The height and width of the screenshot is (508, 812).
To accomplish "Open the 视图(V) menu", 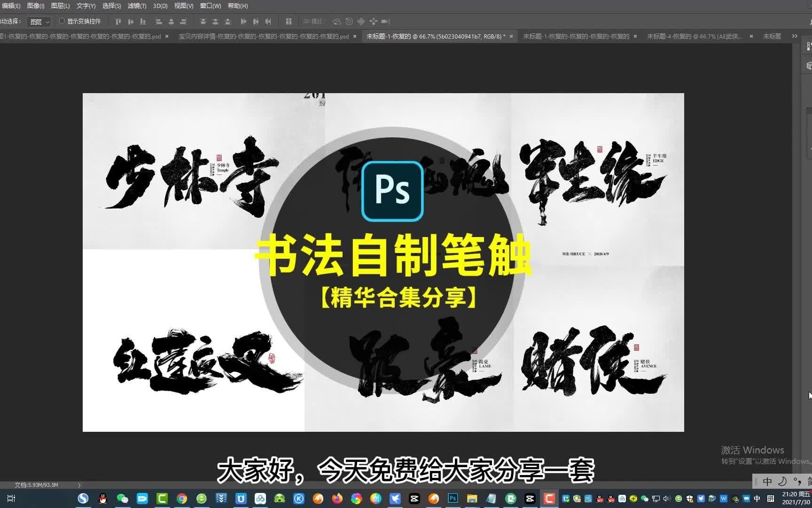I will pyautogui.click(x=184, y=6).
